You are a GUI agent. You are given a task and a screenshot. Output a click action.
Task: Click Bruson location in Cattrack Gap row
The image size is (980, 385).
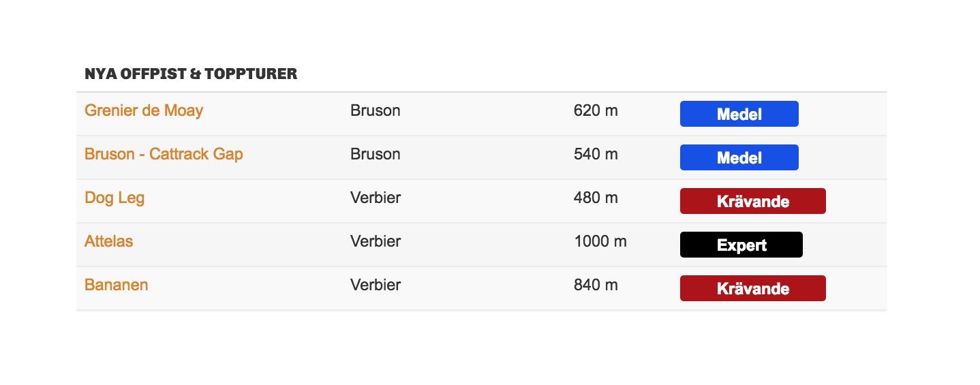375,154
